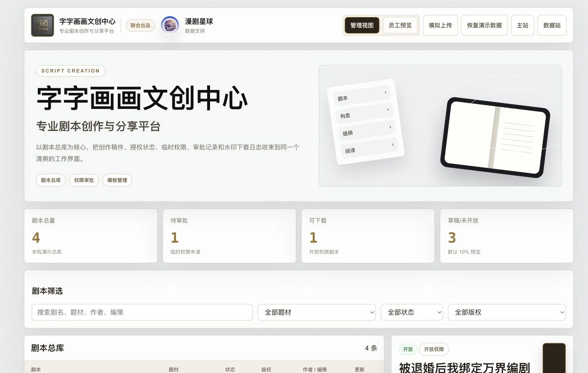This screenshot has width=588, height=373.
Task: Click the 字字画画文创中心 logo icon
Action: 42,25
